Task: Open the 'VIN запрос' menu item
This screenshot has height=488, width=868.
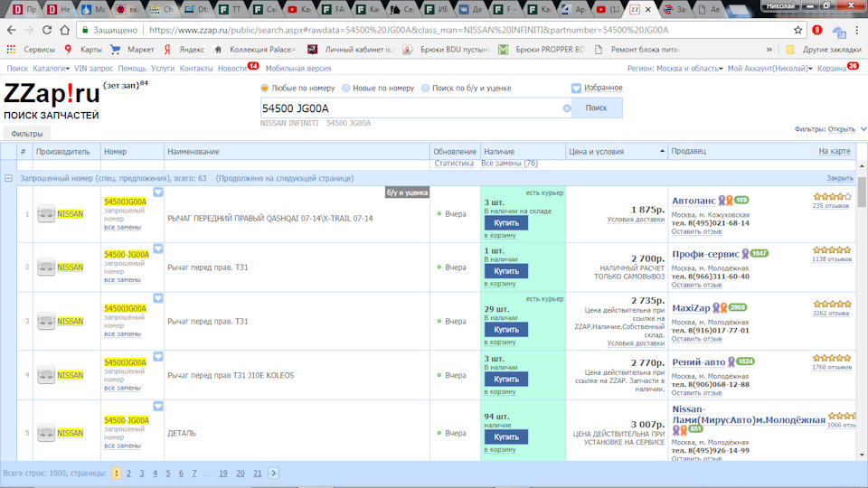Action: tap(93, 69)
